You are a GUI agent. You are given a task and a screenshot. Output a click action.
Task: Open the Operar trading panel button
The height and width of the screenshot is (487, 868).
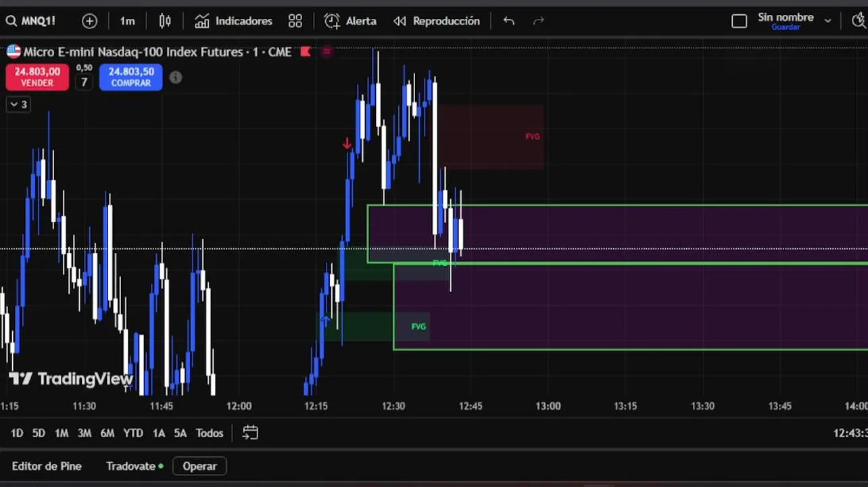point(199,466)
